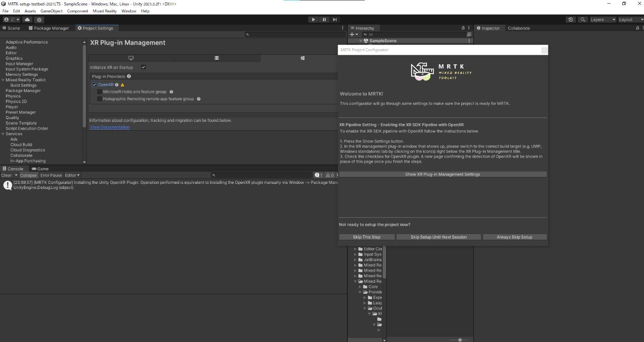
Task: Select Build Settings under Mixed Reality Toolkit
Action: pyautogui.click(x=23, y=85)
